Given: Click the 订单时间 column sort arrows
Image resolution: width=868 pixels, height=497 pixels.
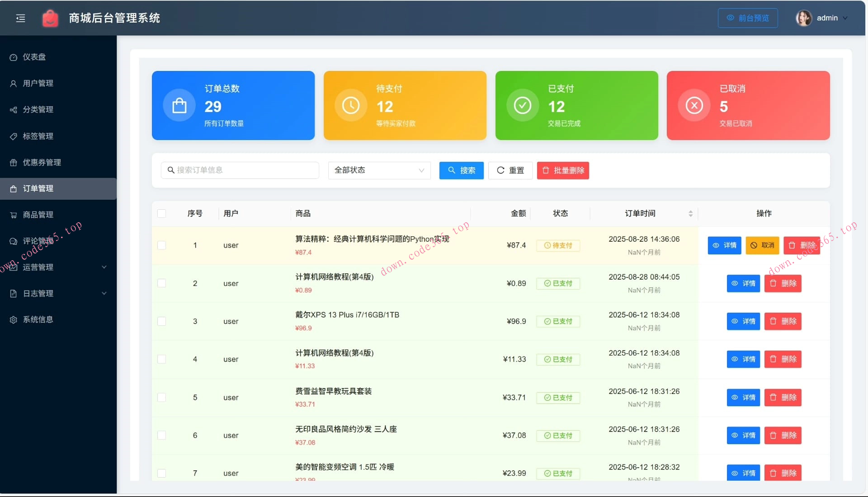Looking at the screenshot, I should point(690,213).
